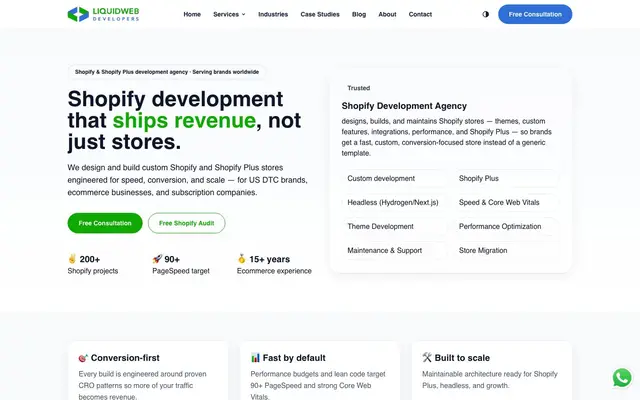Click the blue Free Consultation header button
Screen dimensions: 640x400
[535, 14]
